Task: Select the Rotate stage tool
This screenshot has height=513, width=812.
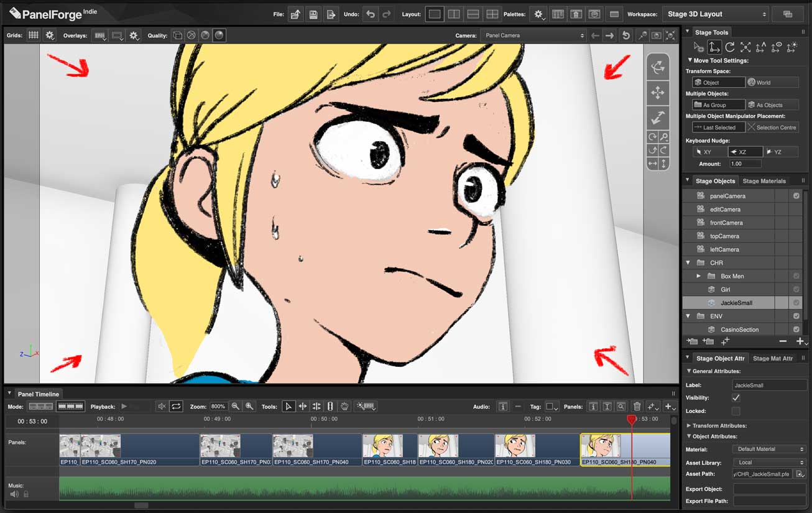Action: (x=730, y=47)
